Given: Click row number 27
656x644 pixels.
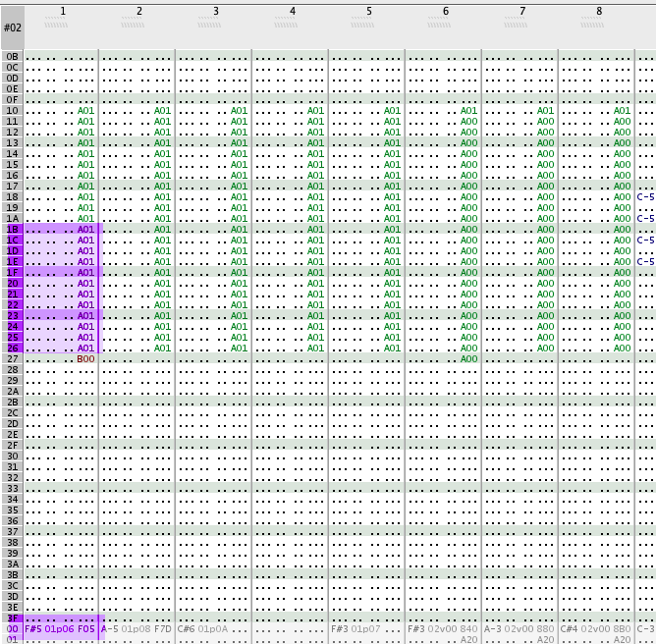Looking at the screenshot, I should 12,358.
